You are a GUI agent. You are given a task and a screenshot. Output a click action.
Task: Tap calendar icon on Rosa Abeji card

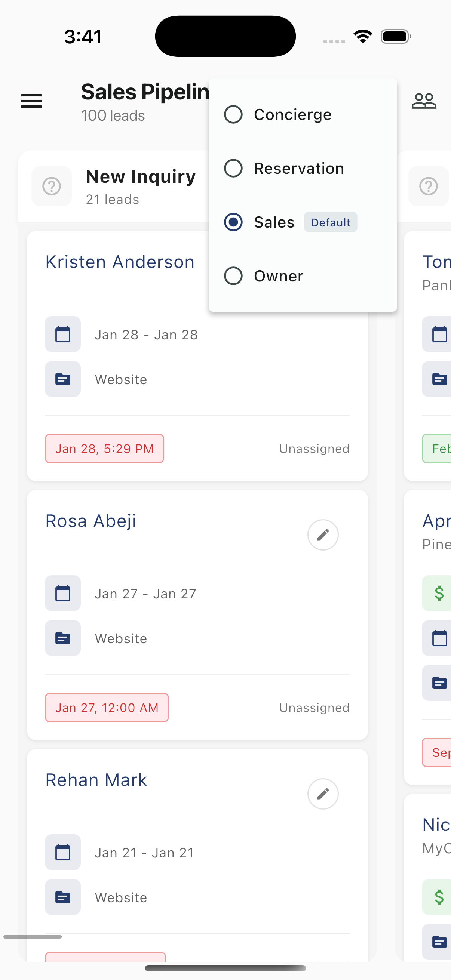coord(63,593)
